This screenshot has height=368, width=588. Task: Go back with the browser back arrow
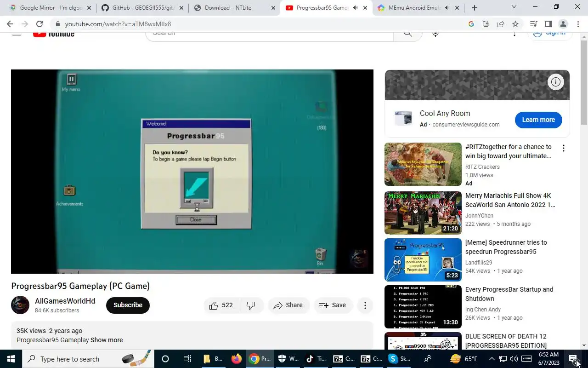tap(10, 24)
